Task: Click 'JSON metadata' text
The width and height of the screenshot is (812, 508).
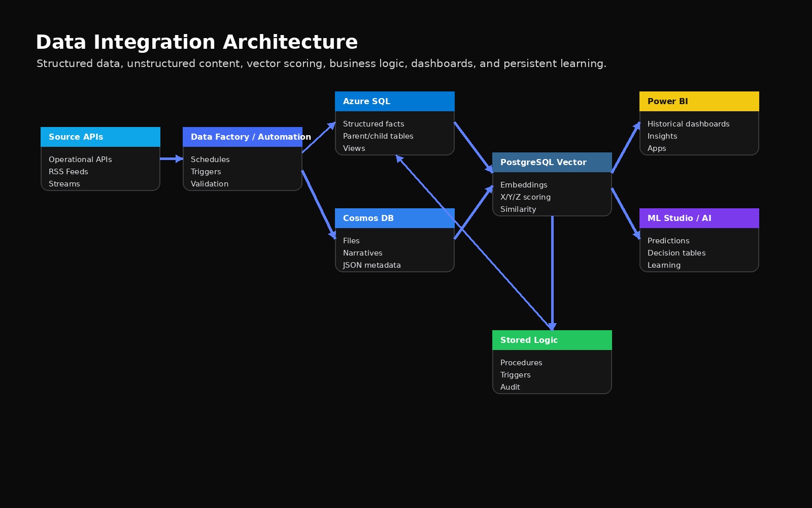Action: pos(372,265)
